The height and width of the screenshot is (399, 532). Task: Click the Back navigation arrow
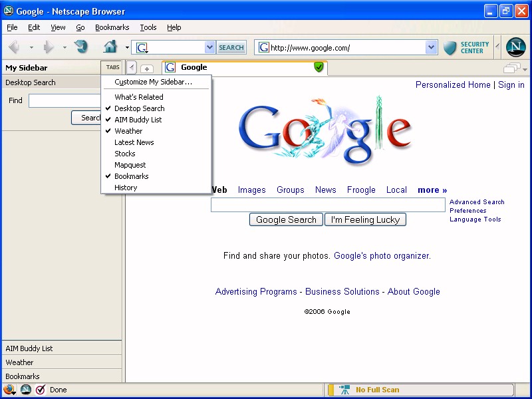click(14, 47)
